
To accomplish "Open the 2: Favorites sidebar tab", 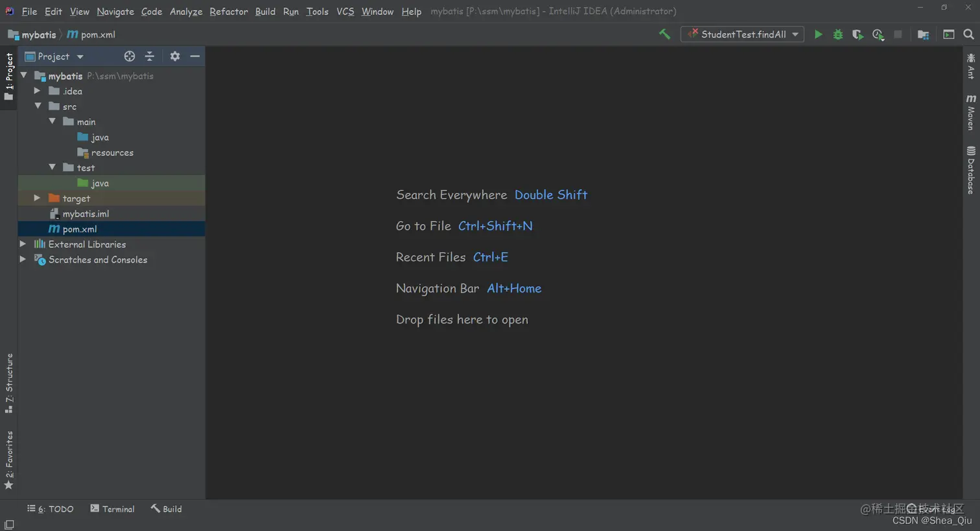I will pyautogui.click(x=9, y=460).
